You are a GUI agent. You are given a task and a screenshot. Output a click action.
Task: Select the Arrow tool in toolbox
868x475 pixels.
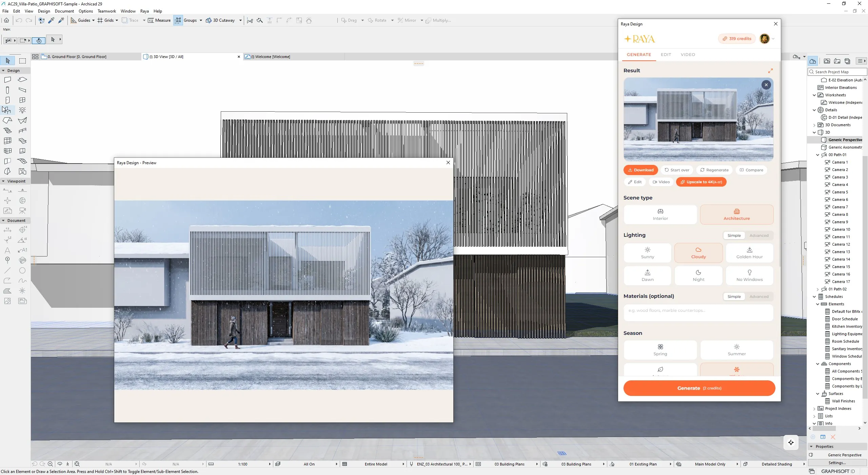pos(7,61)
